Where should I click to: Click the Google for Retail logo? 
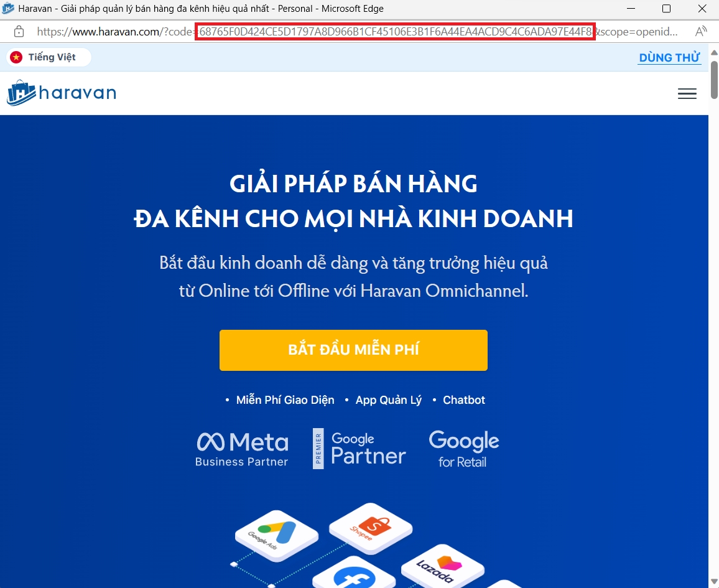(x=463, y=449)
